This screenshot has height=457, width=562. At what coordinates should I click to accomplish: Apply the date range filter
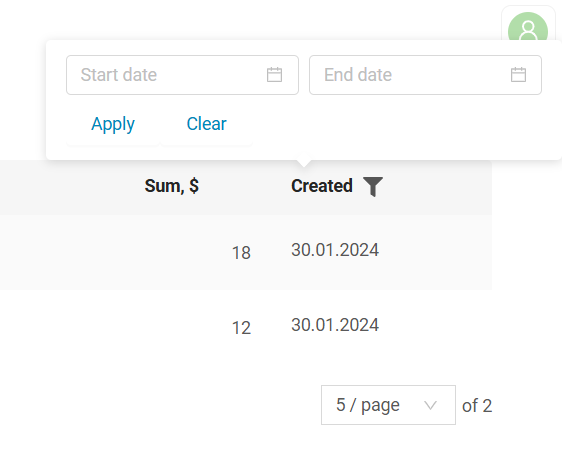click(113, 124)
